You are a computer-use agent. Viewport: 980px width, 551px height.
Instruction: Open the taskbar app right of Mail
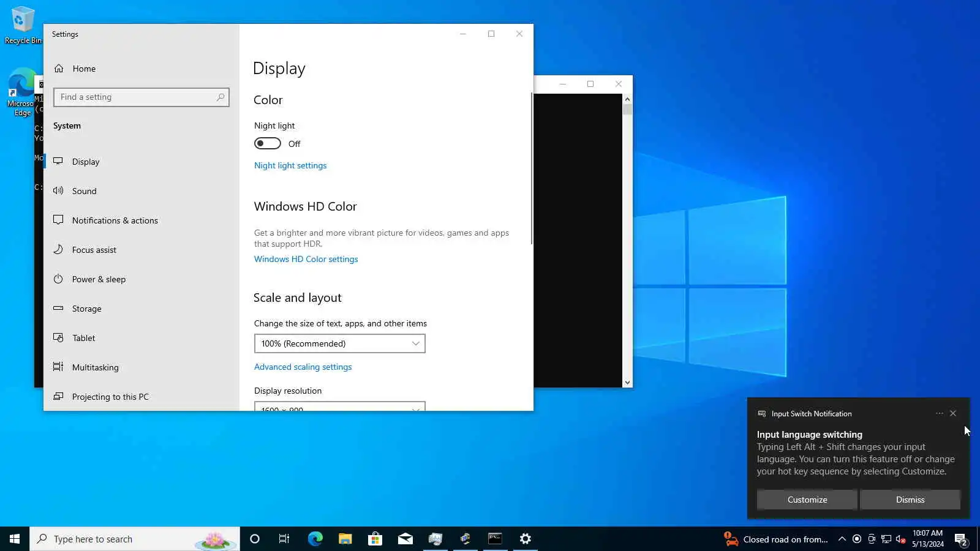[x=435, y=539]
